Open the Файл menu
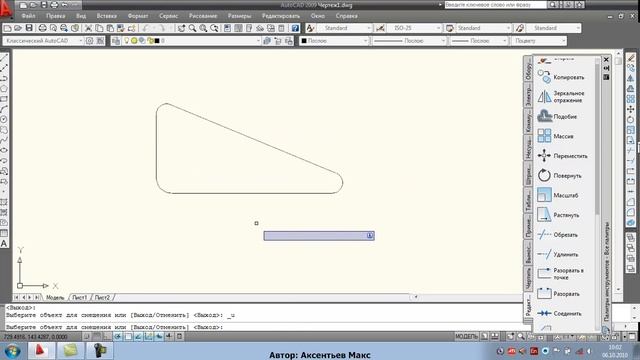 [x=28, y=16]
